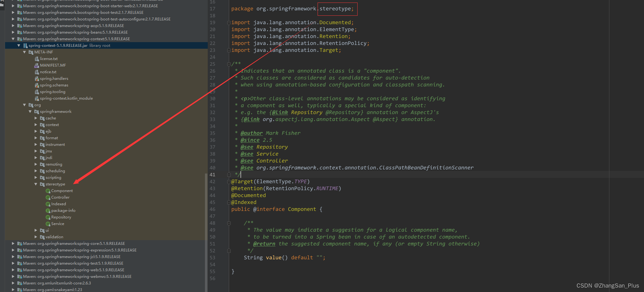Select Indexed in the project tree

coord(59,204)
